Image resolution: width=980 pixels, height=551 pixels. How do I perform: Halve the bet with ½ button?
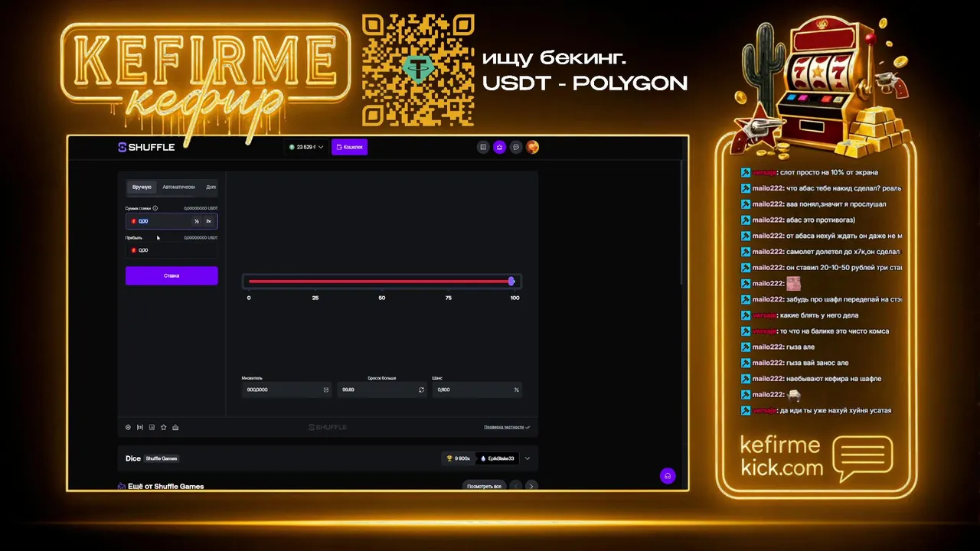197,221
